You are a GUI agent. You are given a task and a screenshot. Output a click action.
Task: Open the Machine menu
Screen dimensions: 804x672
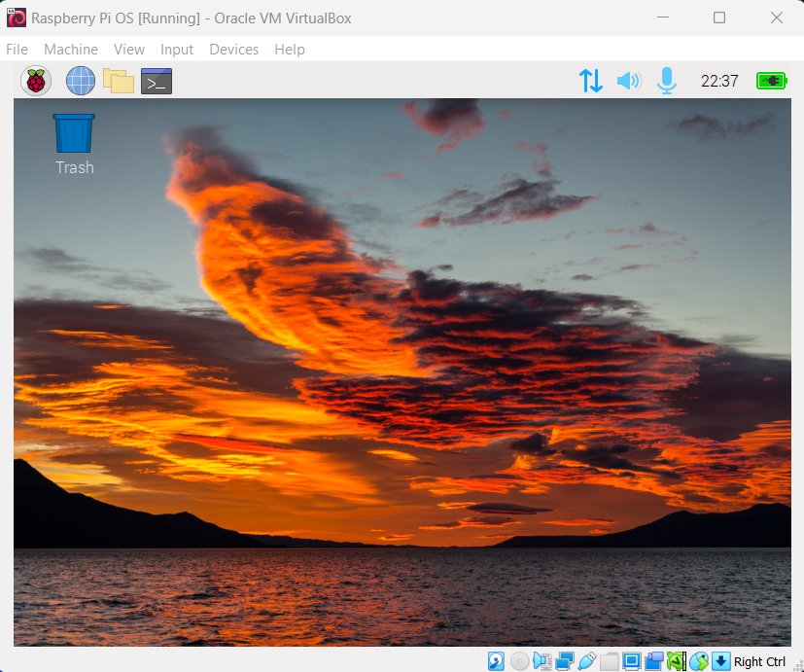coord(71,50)
